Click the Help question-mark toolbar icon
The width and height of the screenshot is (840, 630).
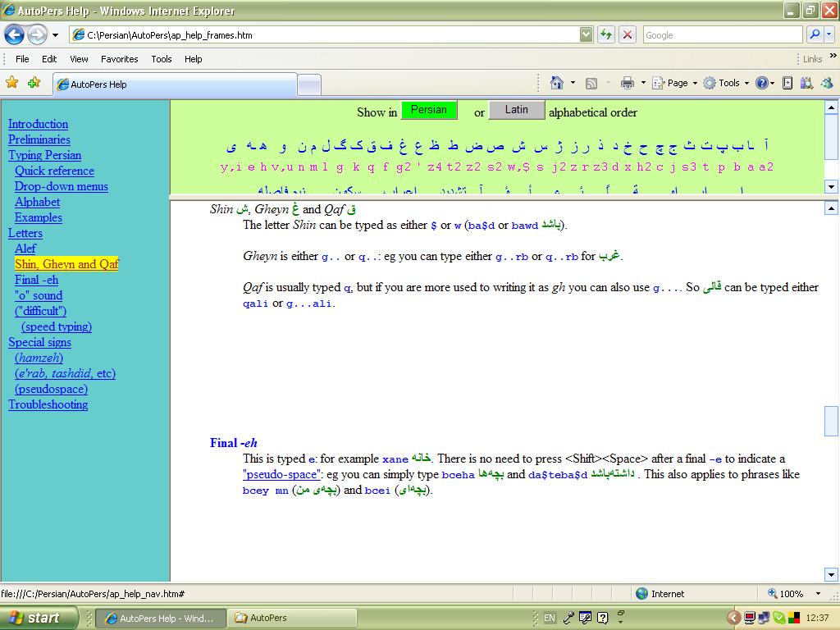(x=762, y=82)
